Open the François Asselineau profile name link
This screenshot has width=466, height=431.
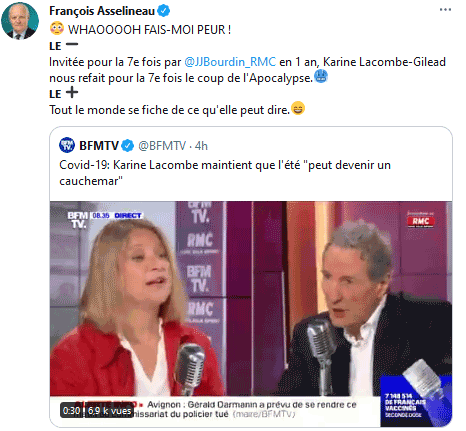tap(102, 11)
